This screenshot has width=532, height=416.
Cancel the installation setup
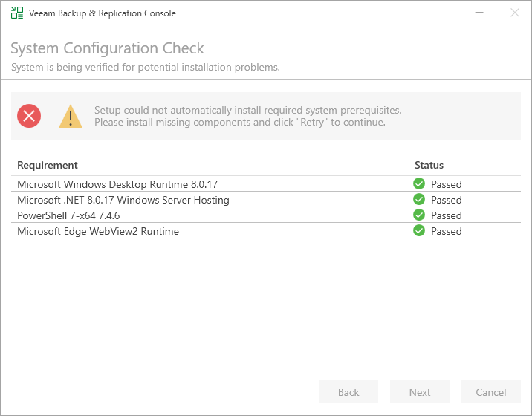click(491, 391)
